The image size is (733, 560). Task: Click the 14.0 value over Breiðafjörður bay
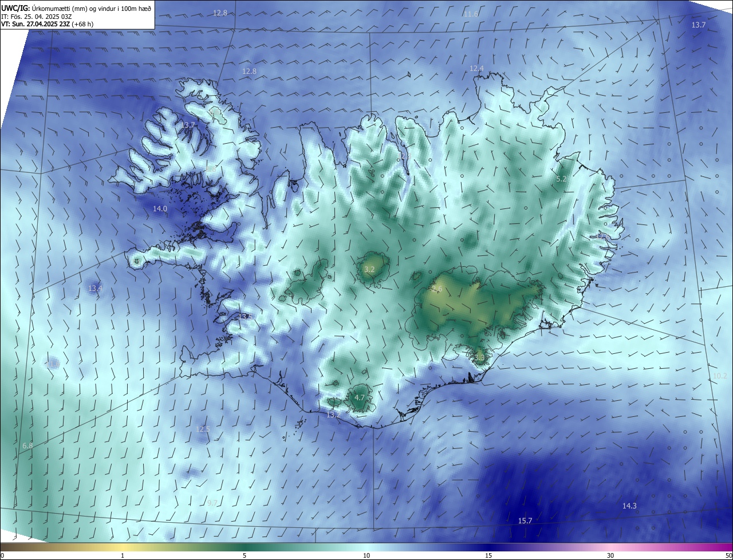click(160, 209)
